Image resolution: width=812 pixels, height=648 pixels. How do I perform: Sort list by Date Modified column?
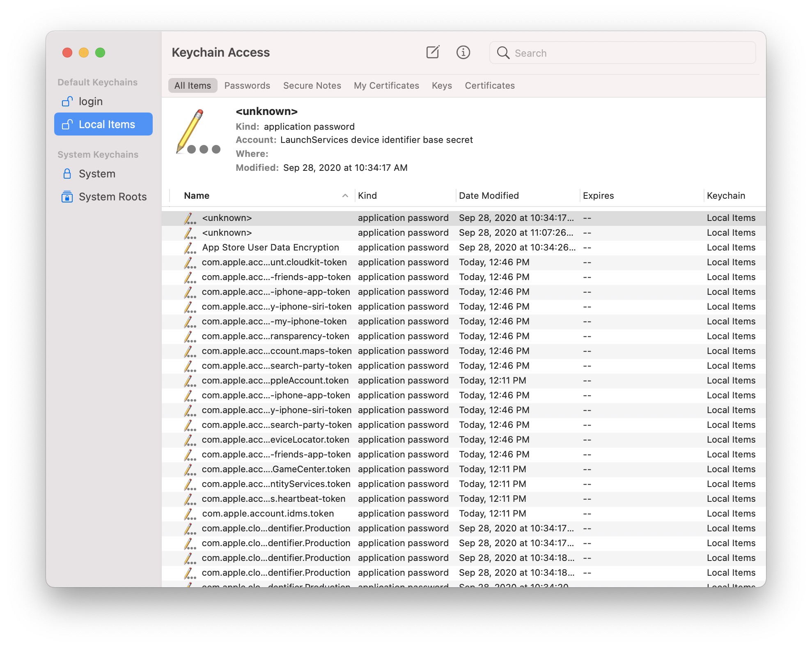(489, 196)
